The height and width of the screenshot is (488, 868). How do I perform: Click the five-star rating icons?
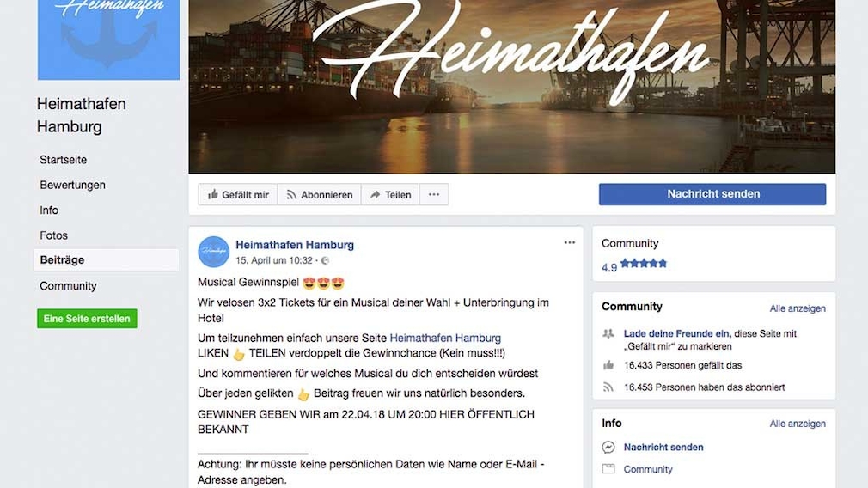(644, 264)
